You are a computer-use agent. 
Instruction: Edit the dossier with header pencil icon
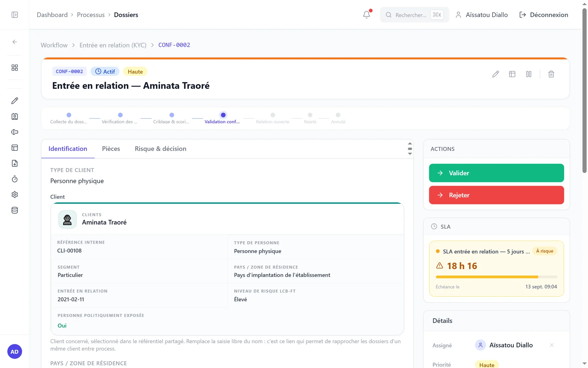[x=496, y=74]
